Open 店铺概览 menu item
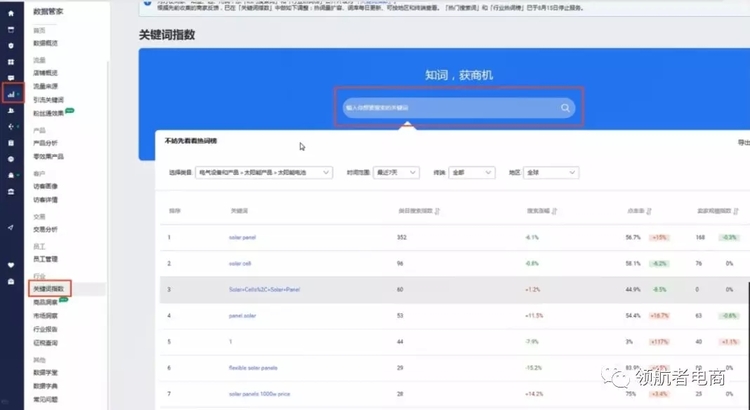 point(45,73)
